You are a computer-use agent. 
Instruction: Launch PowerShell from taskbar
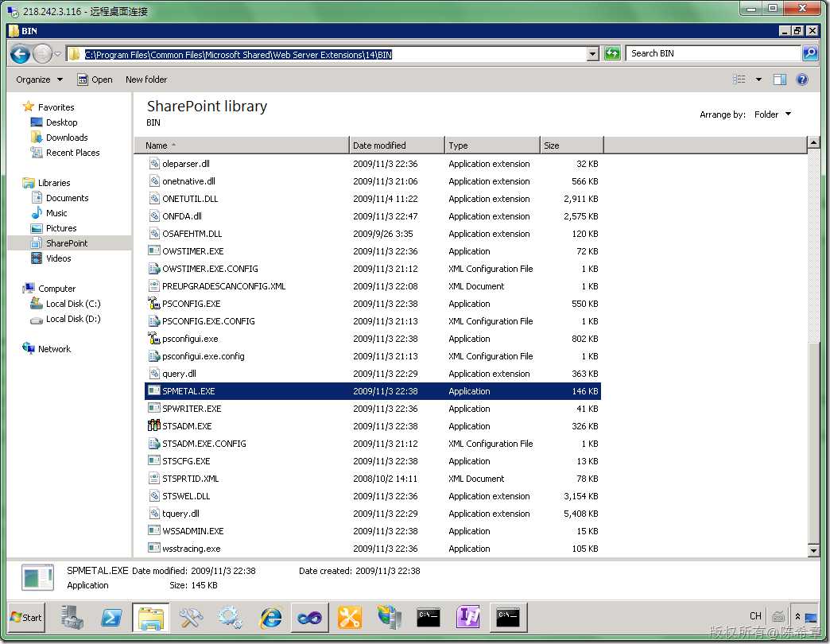(x=111, y=617)
